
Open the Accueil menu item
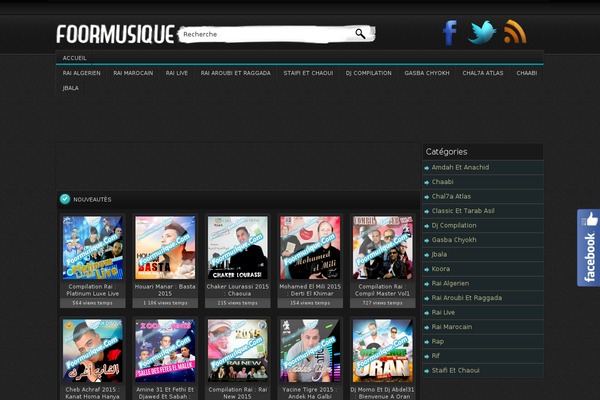75,58
